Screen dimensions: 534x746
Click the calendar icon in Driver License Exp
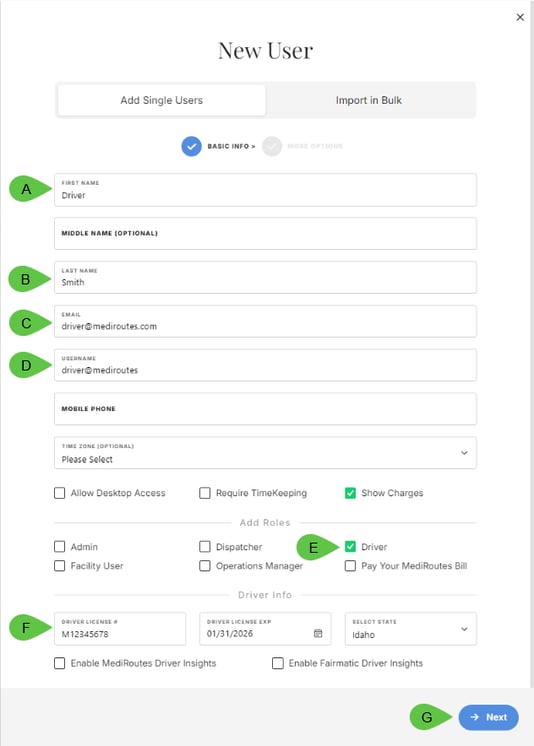point(318,633)
